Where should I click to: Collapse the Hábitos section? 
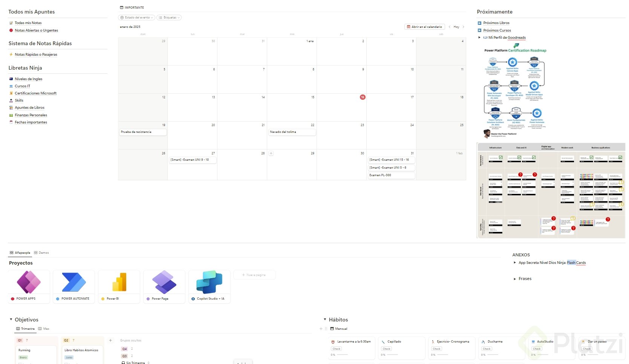325,320
